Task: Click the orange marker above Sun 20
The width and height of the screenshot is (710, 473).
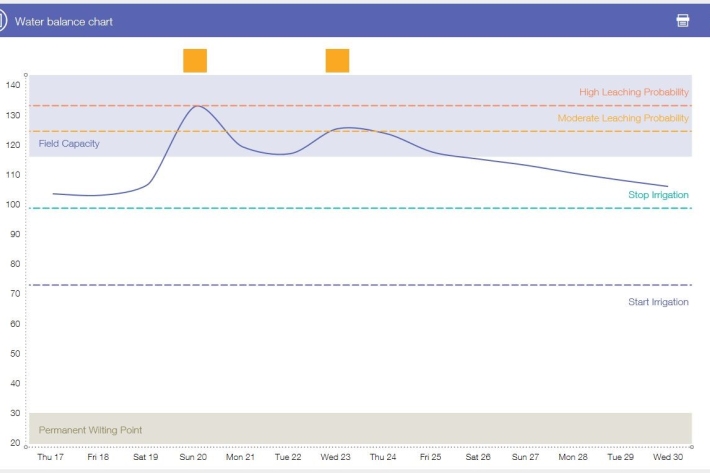Action: click(x=195, y=60)
